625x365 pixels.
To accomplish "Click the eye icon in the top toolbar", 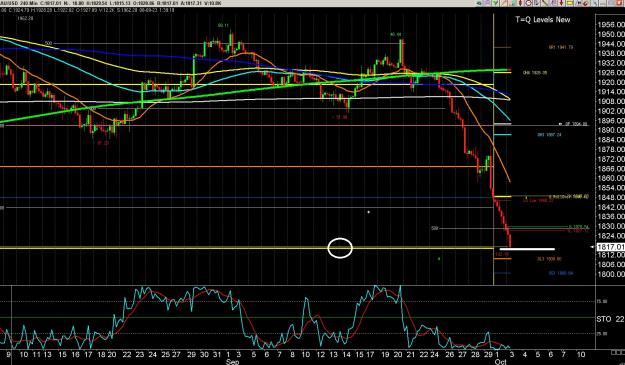I will click(479, 3).
